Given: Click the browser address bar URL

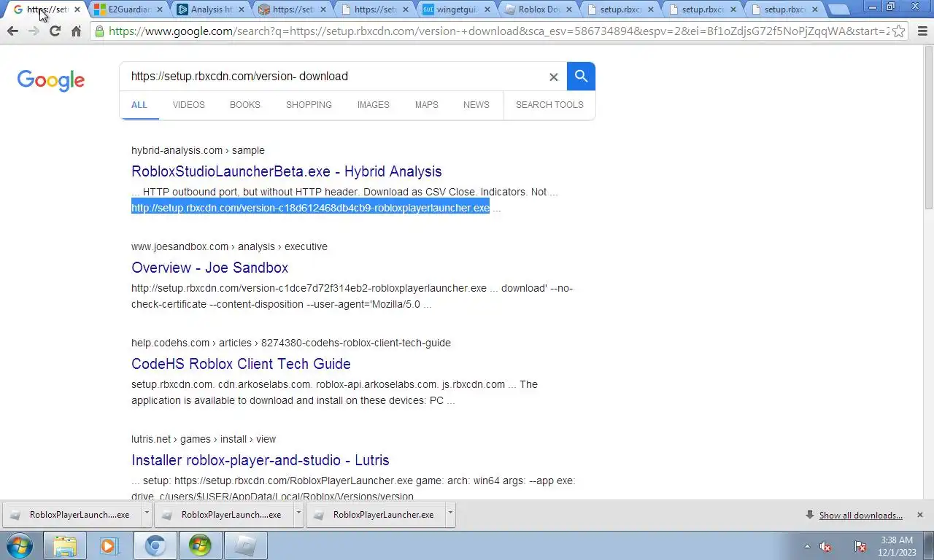Looking at the screenshot, I should (x=498, y=31).
